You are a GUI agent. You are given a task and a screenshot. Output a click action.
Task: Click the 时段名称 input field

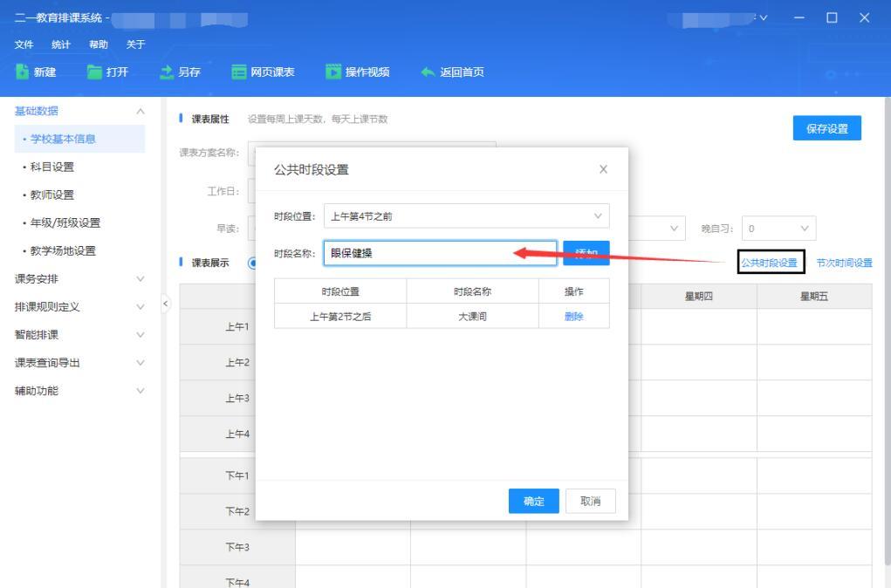(441, 253)
